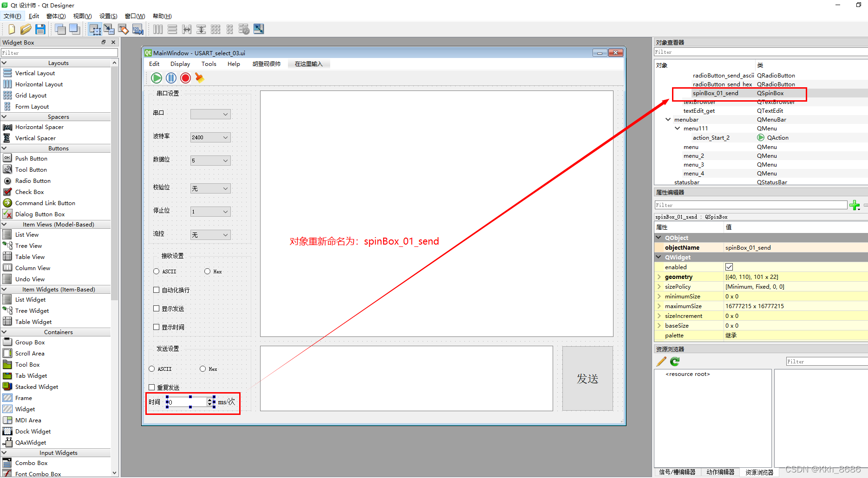Open the 文件(F) menu
The height and width of the screenshot is (478, 868).
[13, 16]
